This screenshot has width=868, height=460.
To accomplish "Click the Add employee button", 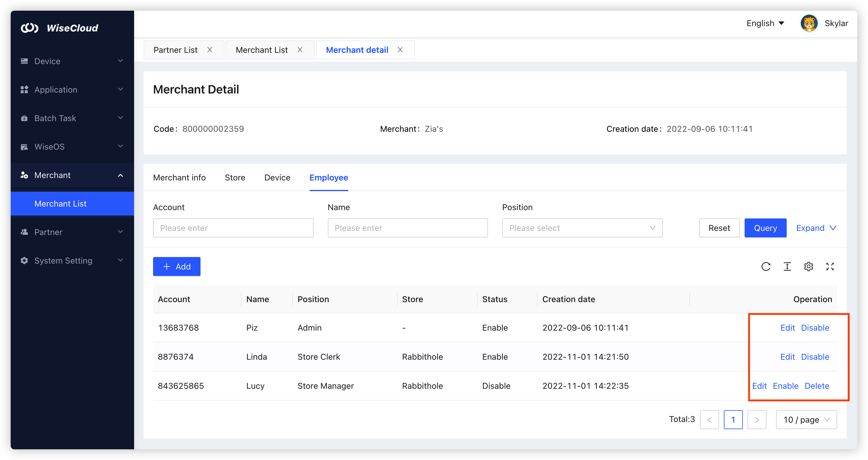I will [x=177, y=267].
